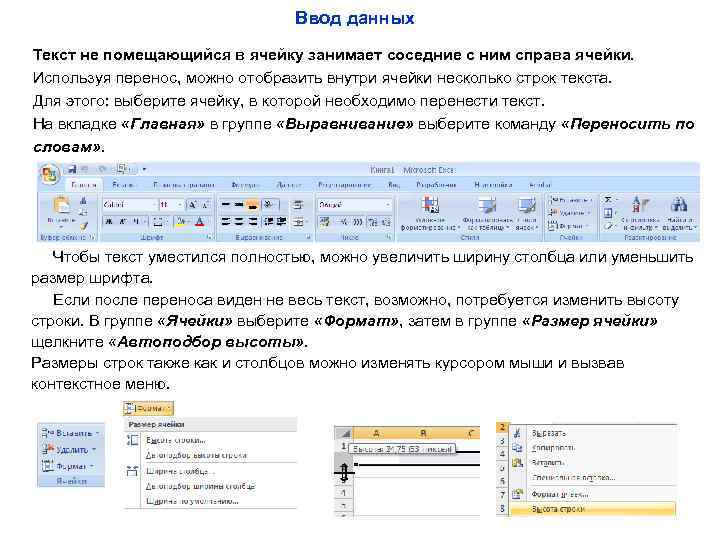Select highlighted Высота строки in context menu

[x=593, y=509]
